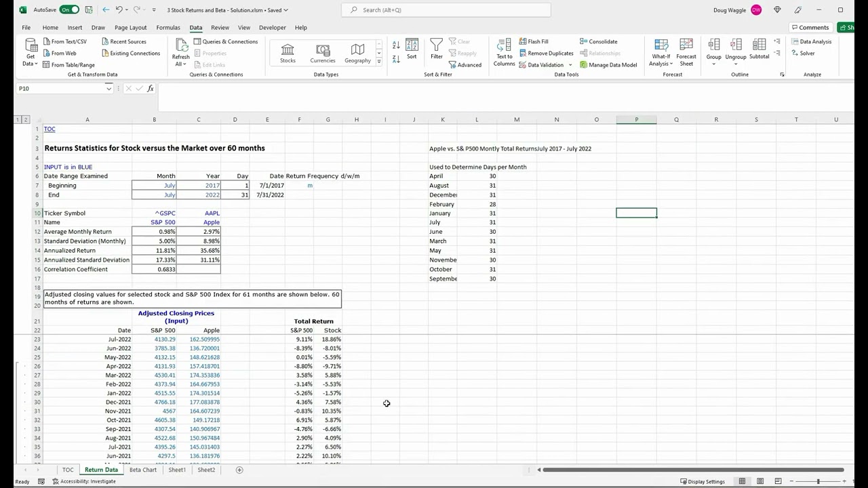Click Sort Z to A icon

click(396, 59)
